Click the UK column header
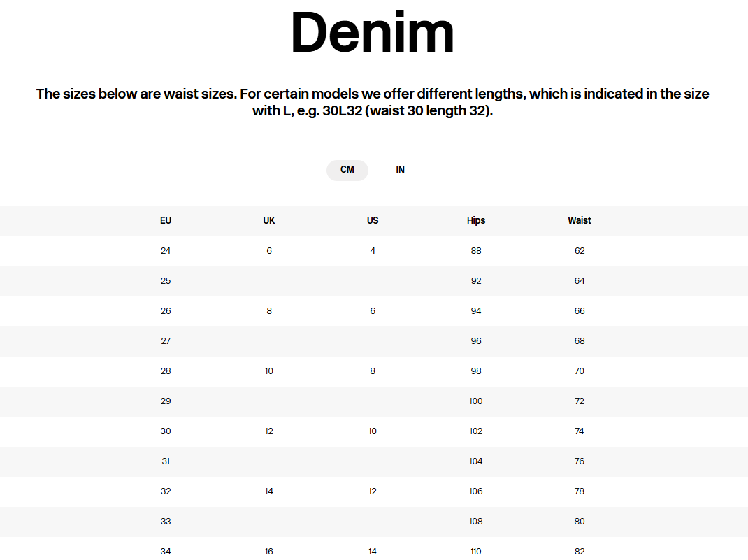748x560 pixels. tap(269, 220)
